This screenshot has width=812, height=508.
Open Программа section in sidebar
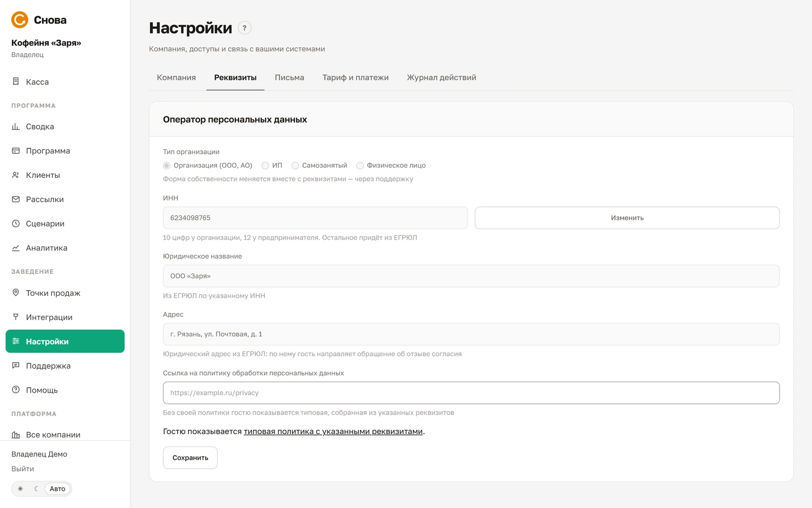coord(65,151)
